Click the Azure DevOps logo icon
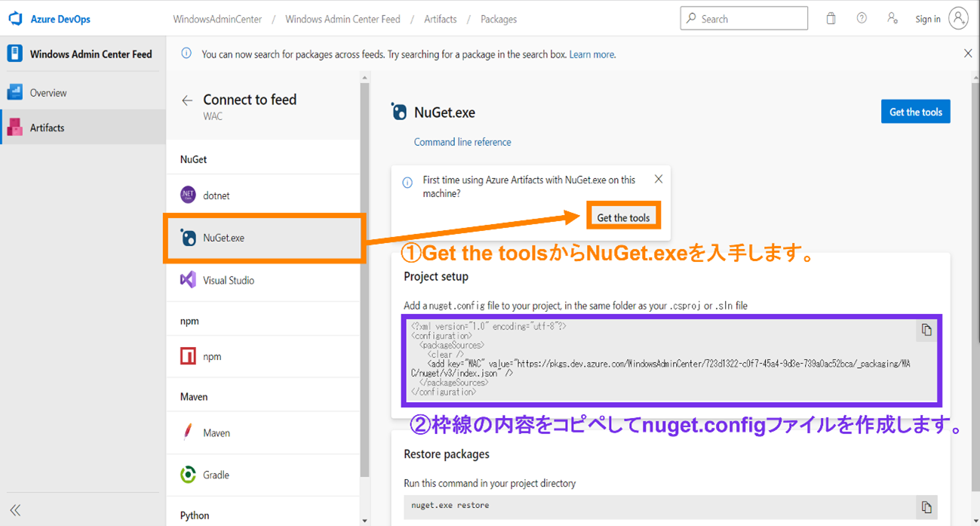This screenshot has height=526, width=980. [x=15, y=19]
